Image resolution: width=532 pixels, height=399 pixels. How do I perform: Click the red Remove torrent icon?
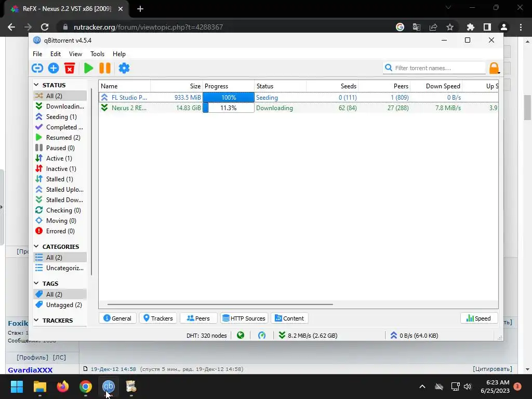coord(70,68)
